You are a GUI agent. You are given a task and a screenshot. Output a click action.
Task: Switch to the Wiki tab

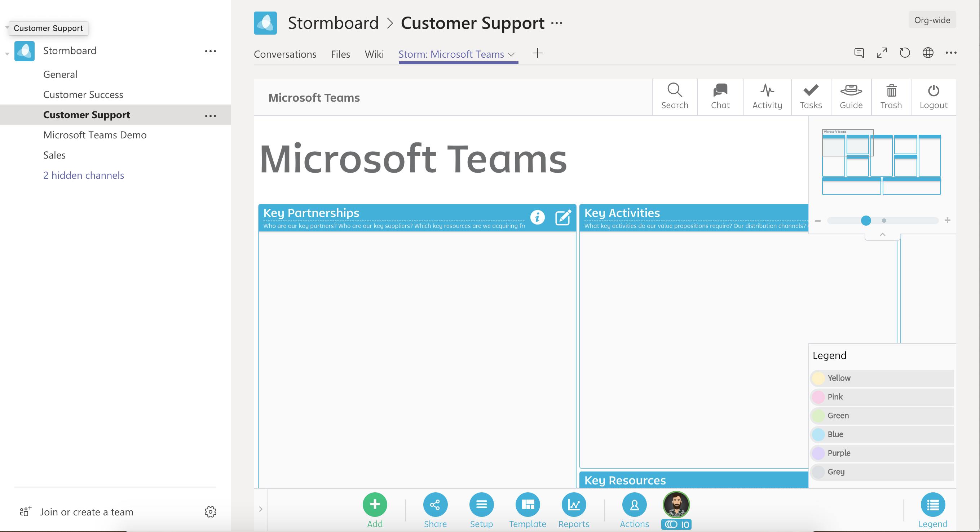tap(374, 54)
